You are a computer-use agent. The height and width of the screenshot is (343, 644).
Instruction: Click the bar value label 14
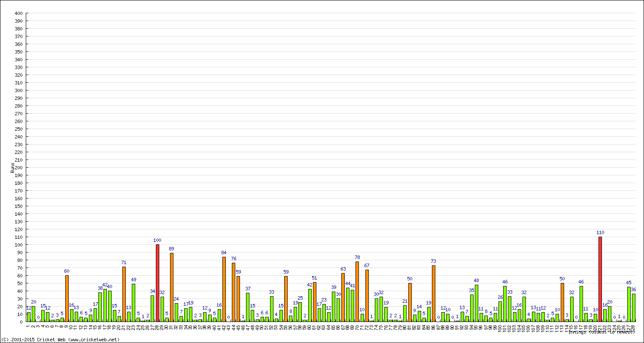[x=419, y=307]
